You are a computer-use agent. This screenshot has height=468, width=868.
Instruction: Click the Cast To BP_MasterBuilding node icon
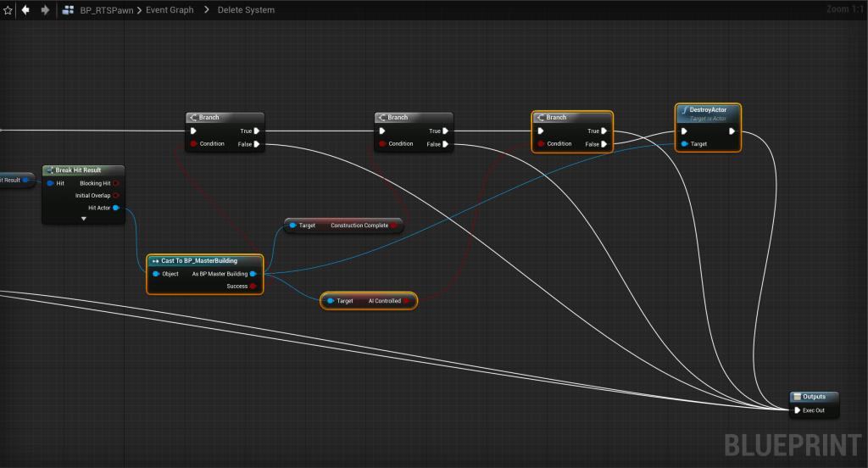155,261
